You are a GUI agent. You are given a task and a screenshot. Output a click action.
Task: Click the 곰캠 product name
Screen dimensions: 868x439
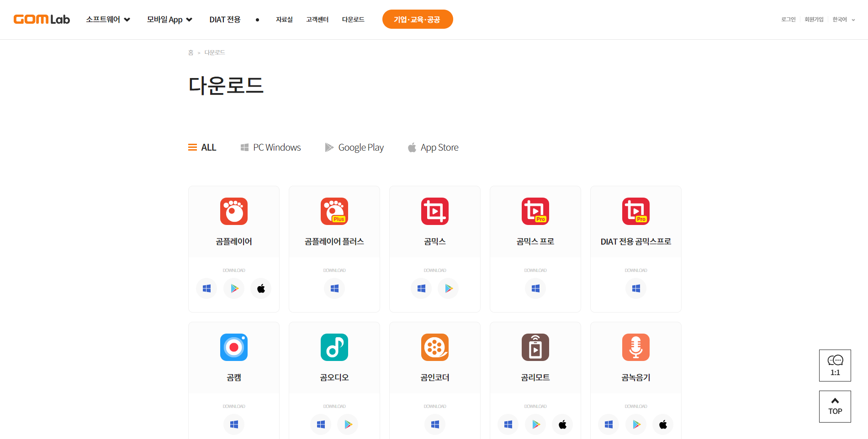[x=234, y=377]
